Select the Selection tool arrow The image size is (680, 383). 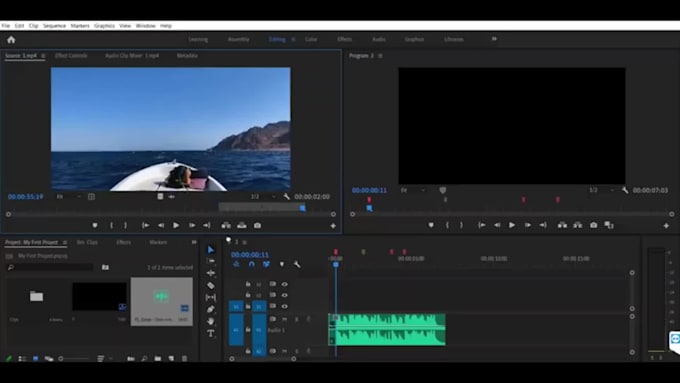[x=210, y=249]
